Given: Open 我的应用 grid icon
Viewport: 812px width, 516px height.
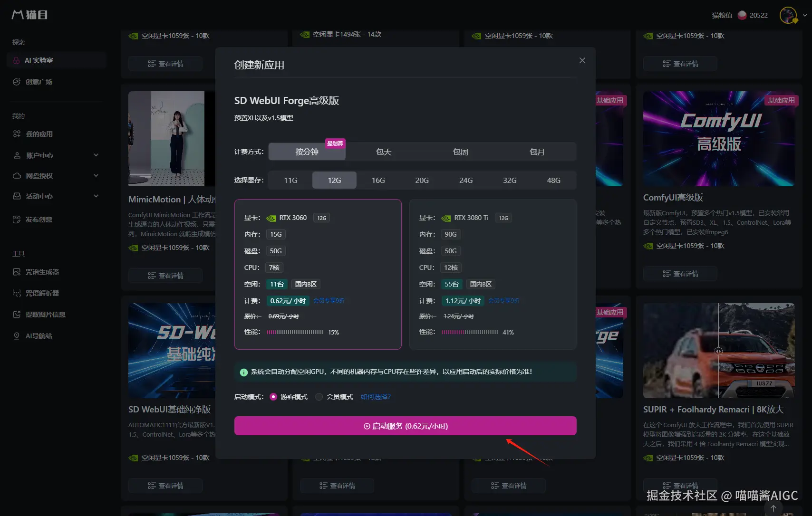Looking at the screenshot, I should point(17,134).
